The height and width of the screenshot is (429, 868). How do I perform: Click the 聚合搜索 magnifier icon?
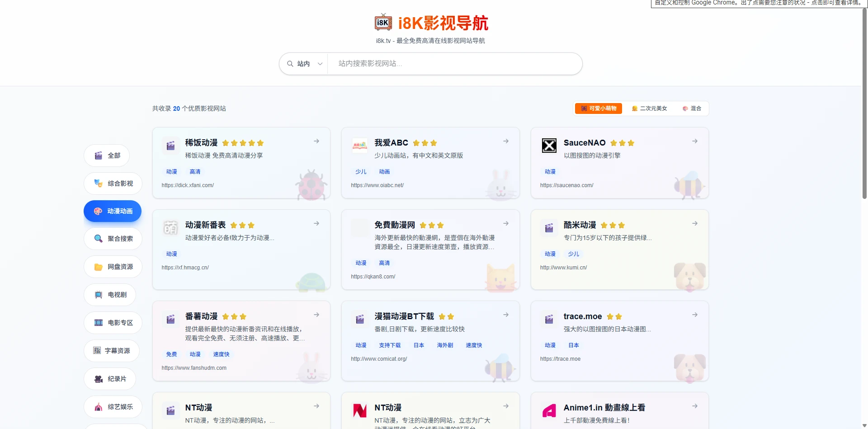(x=98, y=239)
